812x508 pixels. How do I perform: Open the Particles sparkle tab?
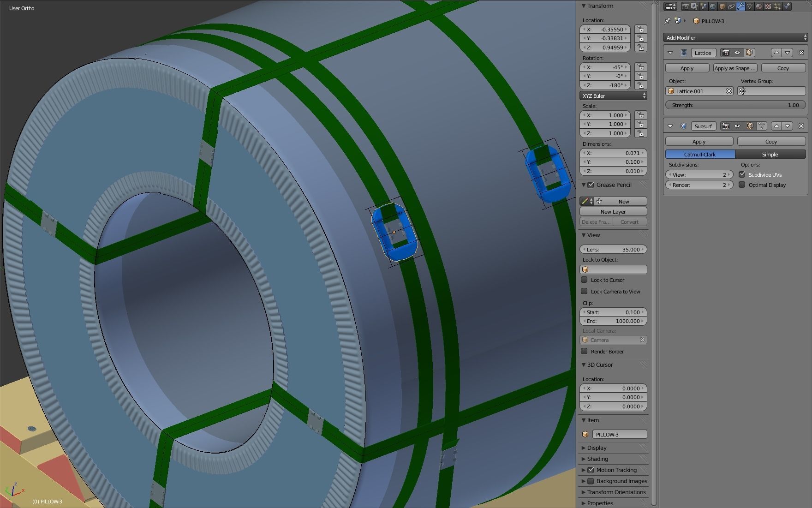(777, 6)
